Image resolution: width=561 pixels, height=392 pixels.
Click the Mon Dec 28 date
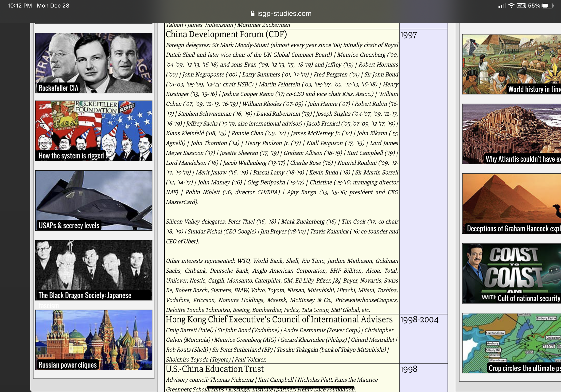53,6
